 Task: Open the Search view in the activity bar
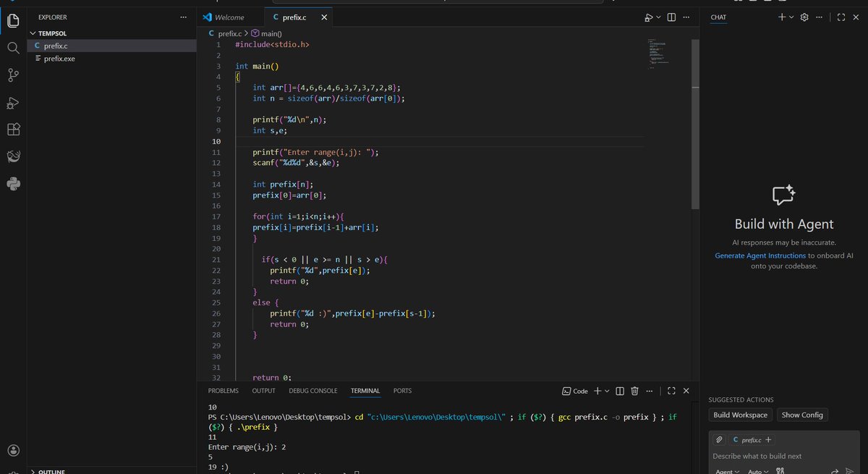(x=13, y=48)
